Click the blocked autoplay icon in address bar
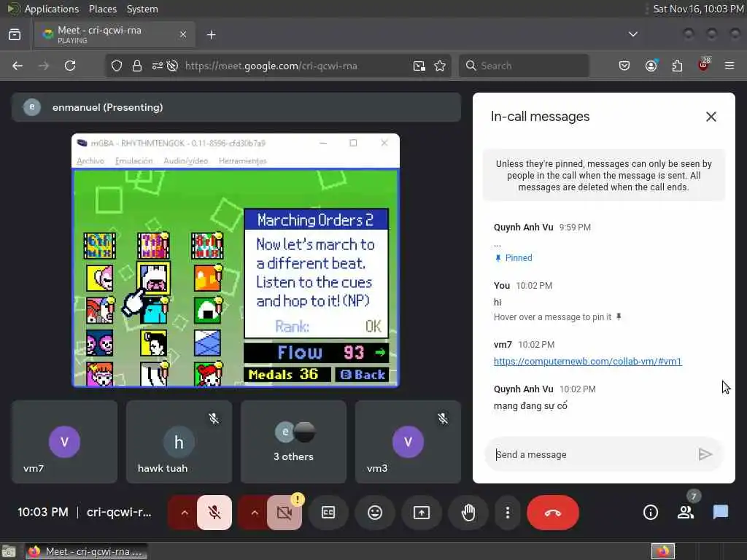Image resolution: width=747 pixels, height=560 pixels. click(172, 66)
